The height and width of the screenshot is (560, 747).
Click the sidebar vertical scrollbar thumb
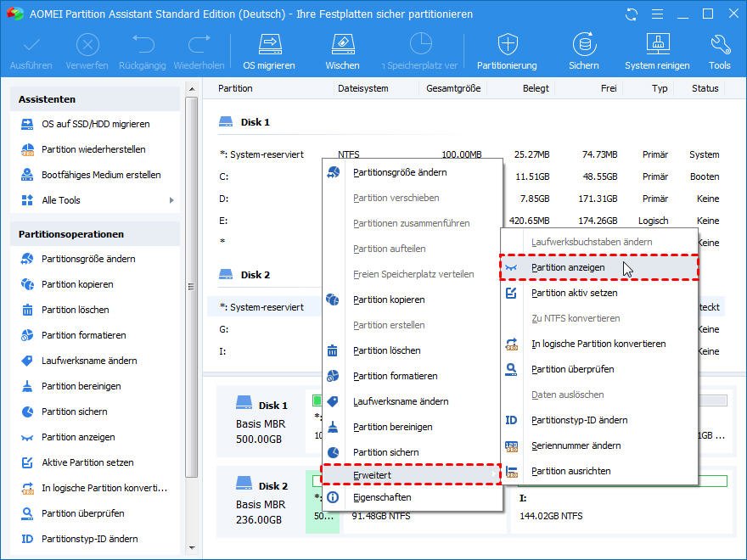pos(192,287)
